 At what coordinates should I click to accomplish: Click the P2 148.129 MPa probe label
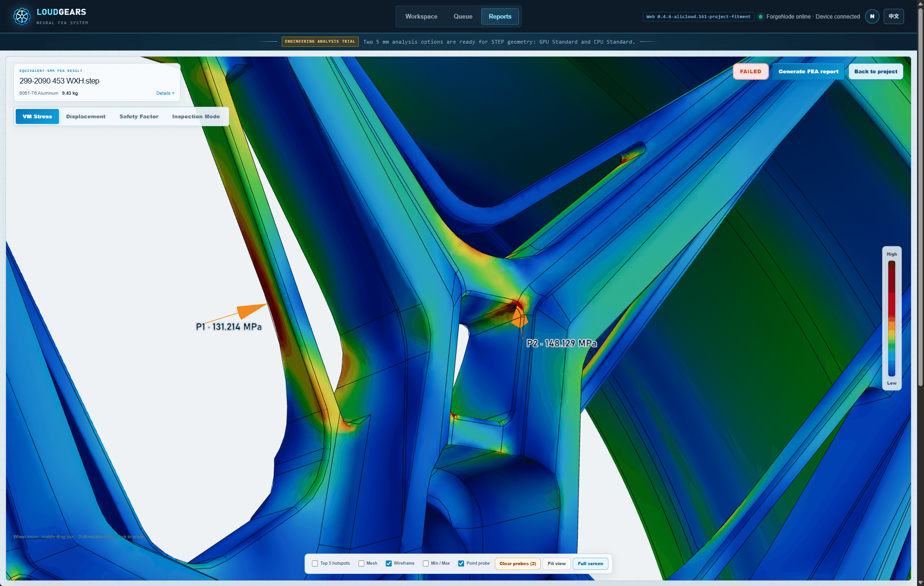coord(562,343)
